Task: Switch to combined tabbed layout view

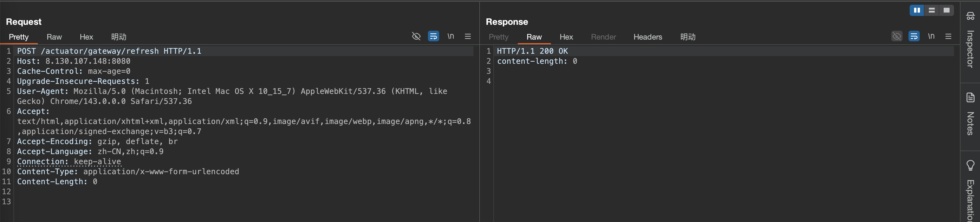Action: pyautogui.click(x=947, y=10)
